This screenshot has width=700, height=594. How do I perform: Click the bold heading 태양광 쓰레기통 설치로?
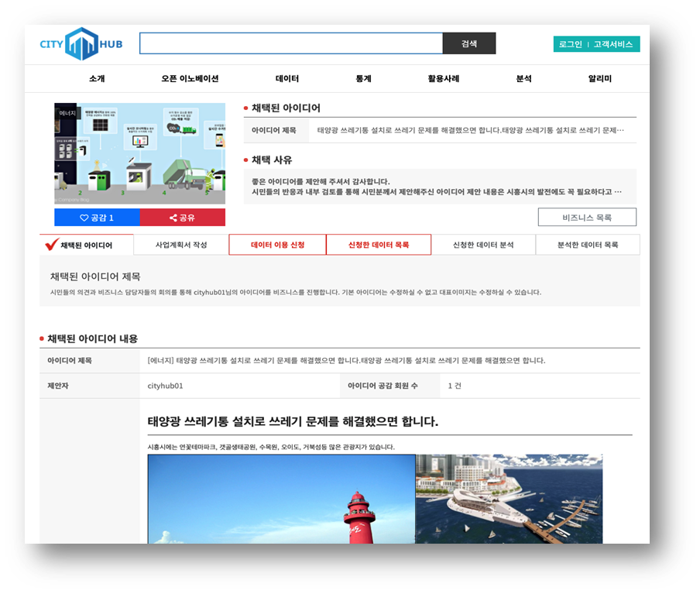293,421
